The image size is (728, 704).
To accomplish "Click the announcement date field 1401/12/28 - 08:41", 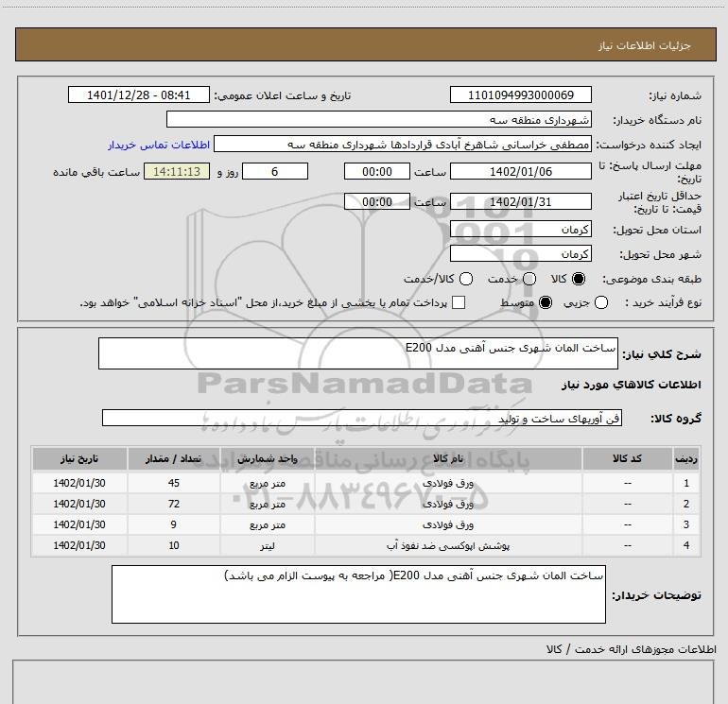I will 139,94.
